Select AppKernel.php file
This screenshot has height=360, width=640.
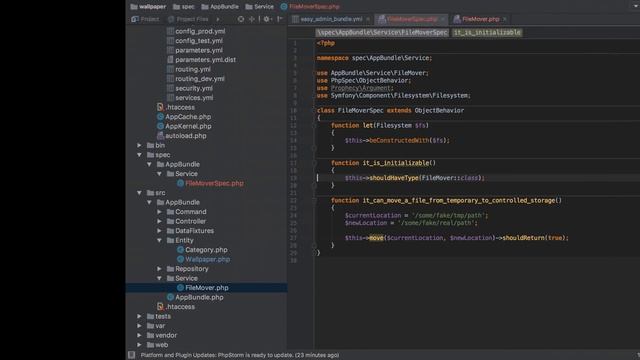tap(188, 126)
